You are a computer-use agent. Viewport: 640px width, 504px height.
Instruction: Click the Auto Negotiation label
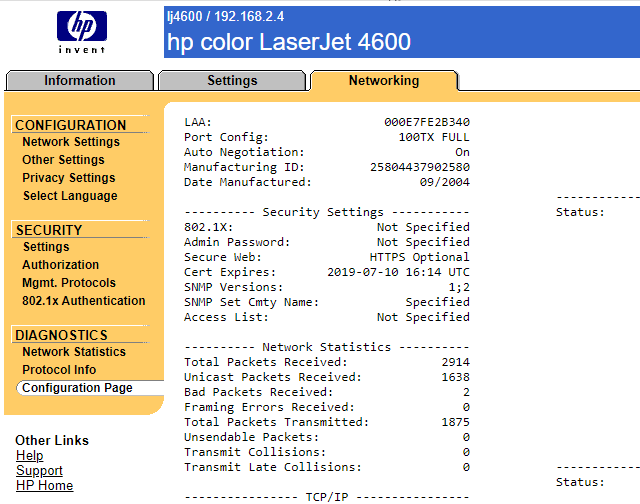coord(244,152)
